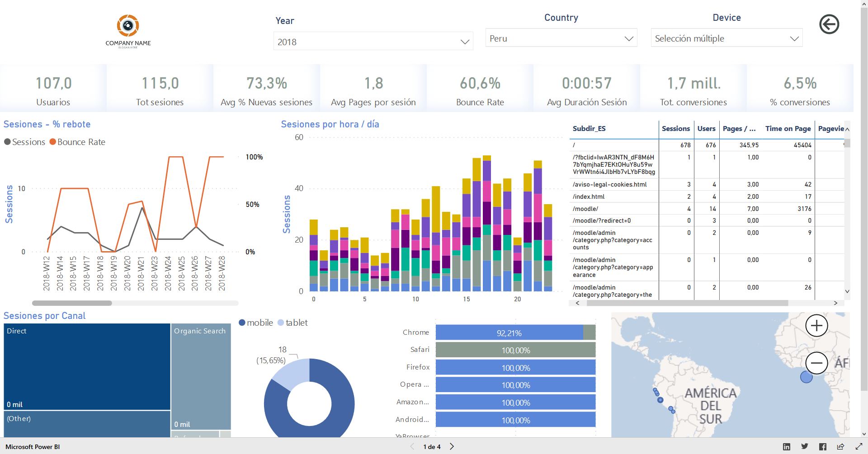
Task: Go to next report page
Action: click(452, 447)
